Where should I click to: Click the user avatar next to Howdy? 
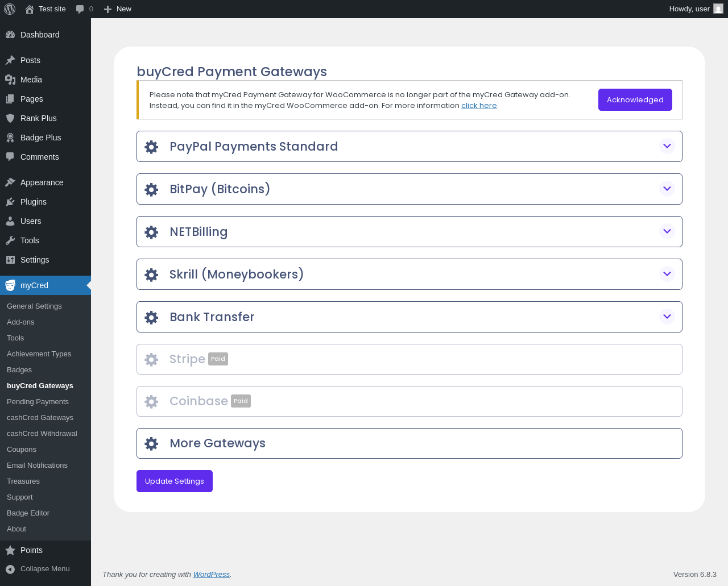coord(718,9)
